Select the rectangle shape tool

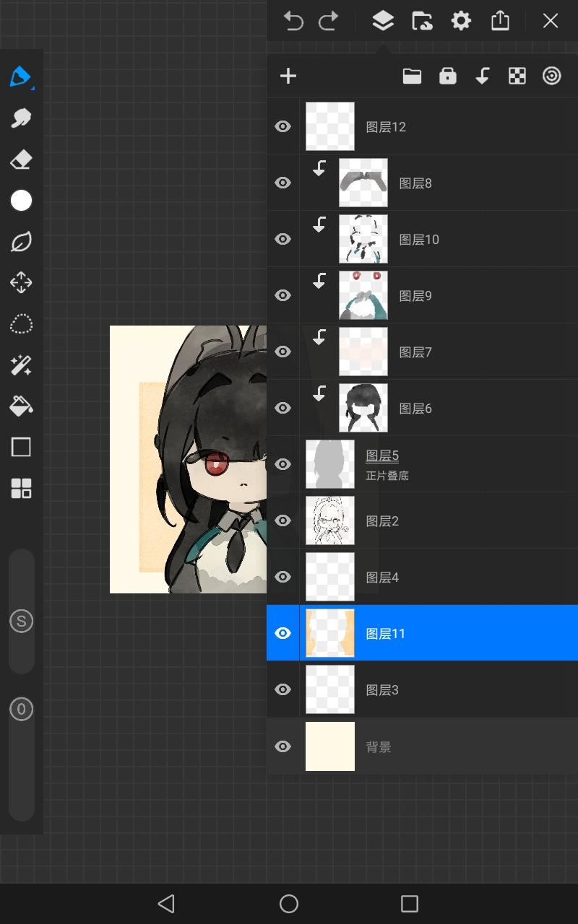(x=21, y=448)
